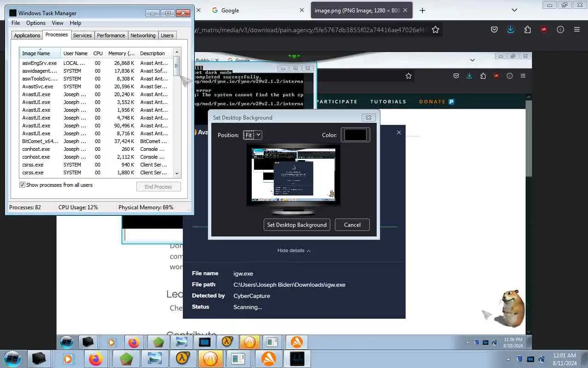Viewport: 588px width, 368px height.
Task: Switch to the Networking tab
Action: pos(143,35)
